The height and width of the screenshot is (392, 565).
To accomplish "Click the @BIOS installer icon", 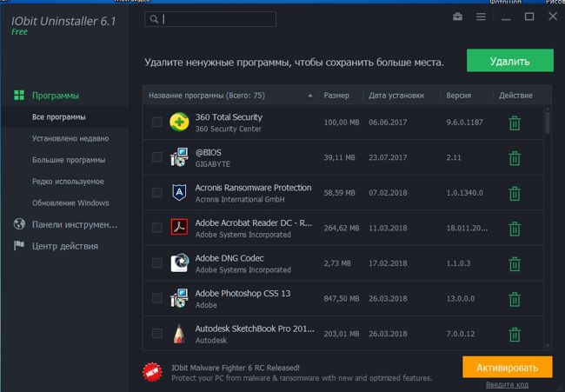I will pyautogui.click(x=179, y=157).
